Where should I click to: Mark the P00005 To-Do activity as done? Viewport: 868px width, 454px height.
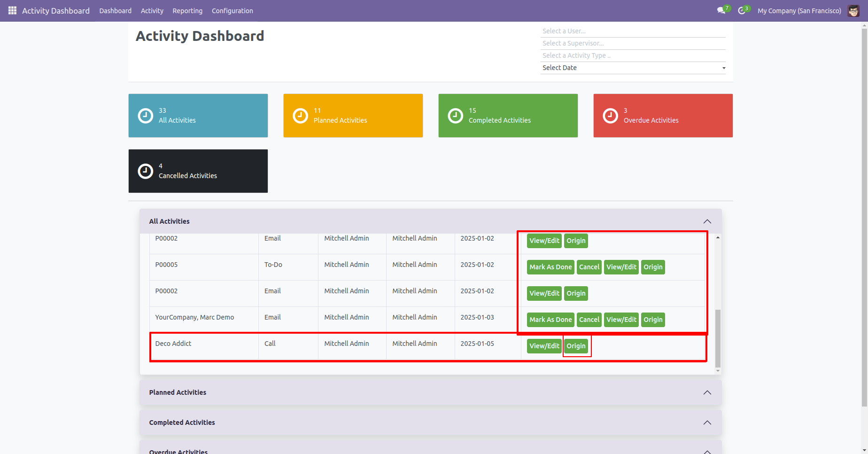tap(551, 267)
